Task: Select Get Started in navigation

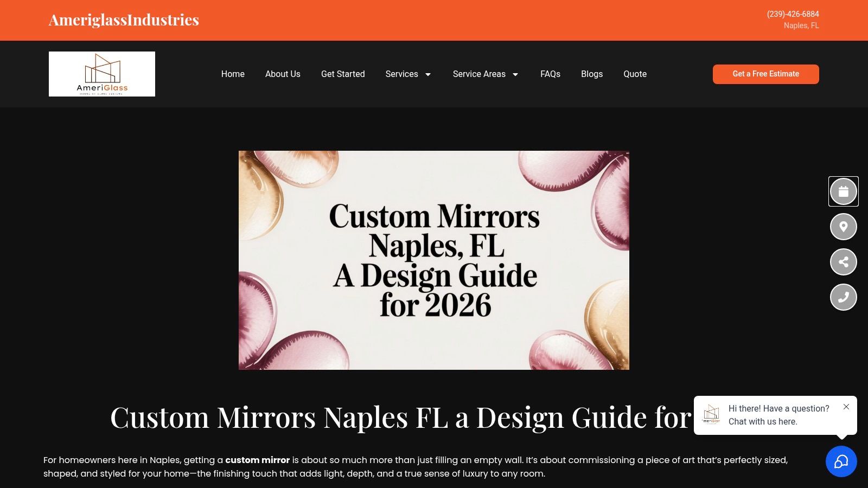Action: click(x=343, y=74)
